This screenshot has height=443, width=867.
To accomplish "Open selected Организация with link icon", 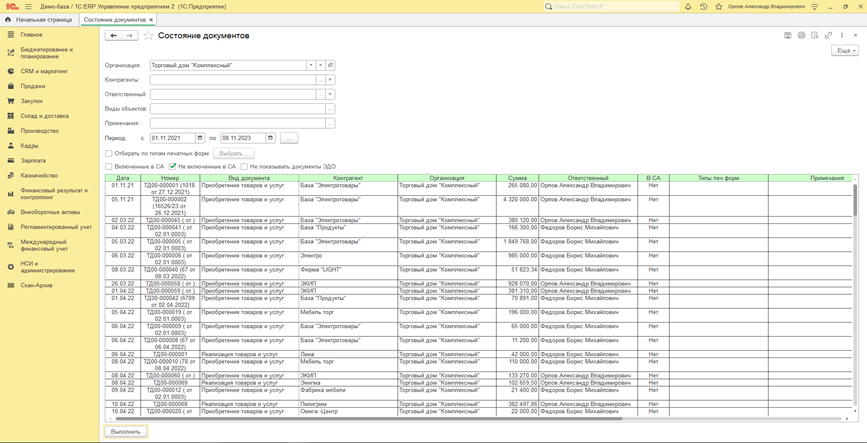I will (x=330, y=65).
